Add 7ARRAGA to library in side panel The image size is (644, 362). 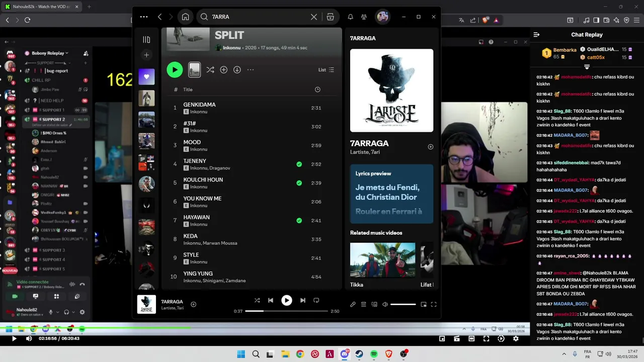pos(430,147)
